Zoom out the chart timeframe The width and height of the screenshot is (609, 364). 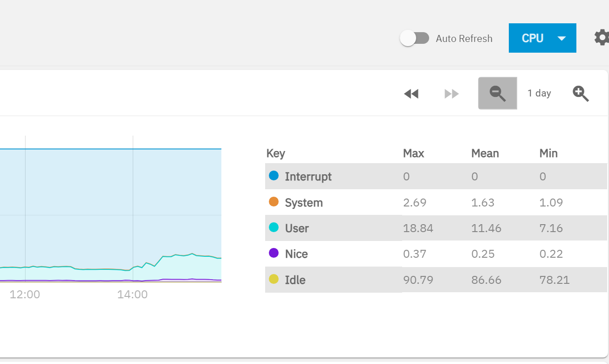497,93
